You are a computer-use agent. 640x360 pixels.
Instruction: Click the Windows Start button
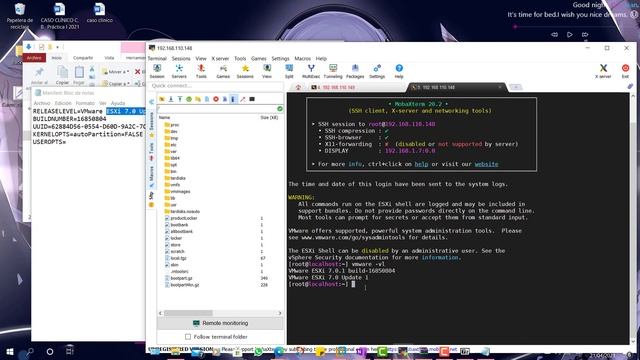tap(10, 351)
